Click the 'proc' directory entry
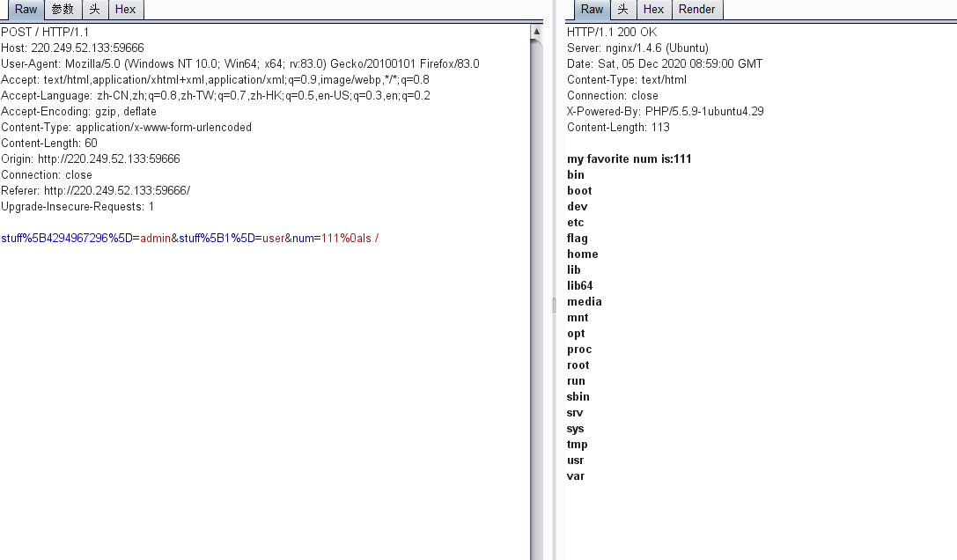The height and width of the screenshot is (560, 957). click(x=579, y=350)
